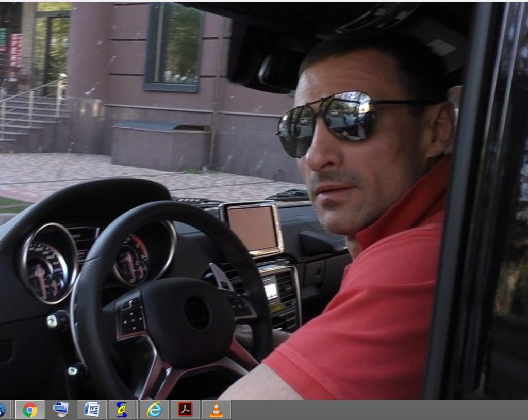Select the red PDF reader icon
Image resolution: width=528 pixels, height=420 pixels.
[x=185, y=410]
